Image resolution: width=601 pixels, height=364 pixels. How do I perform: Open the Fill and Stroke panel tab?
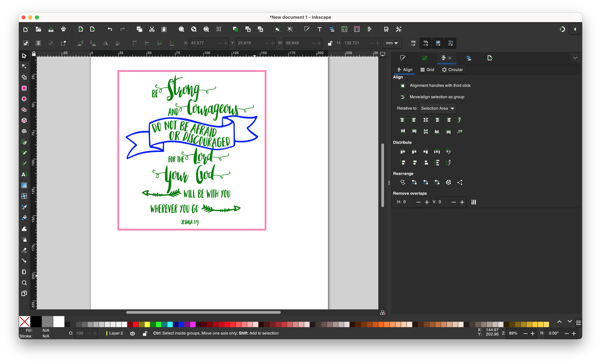tap(403, 58)
